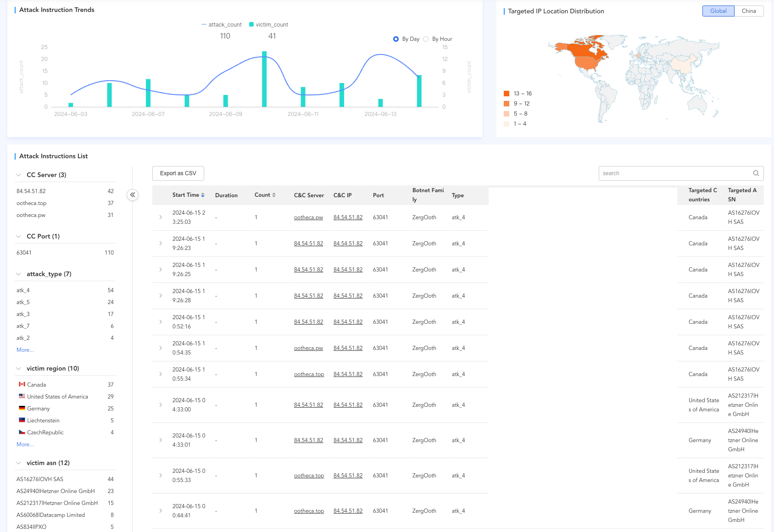
Task: Collapse the attack_type filter group
Action: pyautogui.click(x=19, y=274)
